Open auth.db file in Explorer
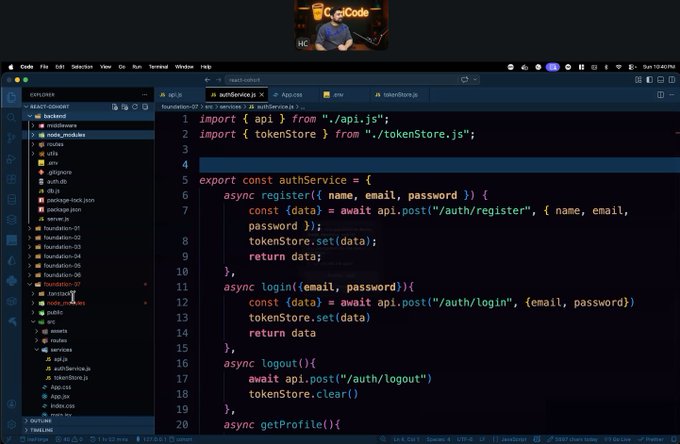 click(x=88, y=182)
